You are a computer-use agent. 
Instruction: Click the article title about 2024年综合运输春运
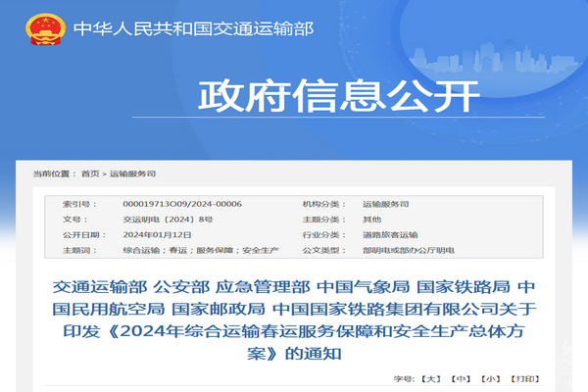click(x=293, y=319)
